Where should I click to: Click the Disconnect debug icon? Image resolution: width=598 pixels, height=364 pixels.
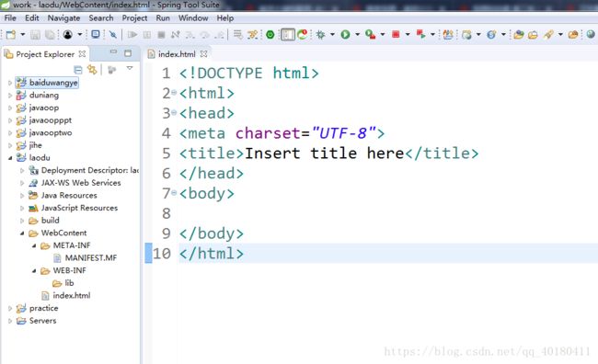point(176,35)
